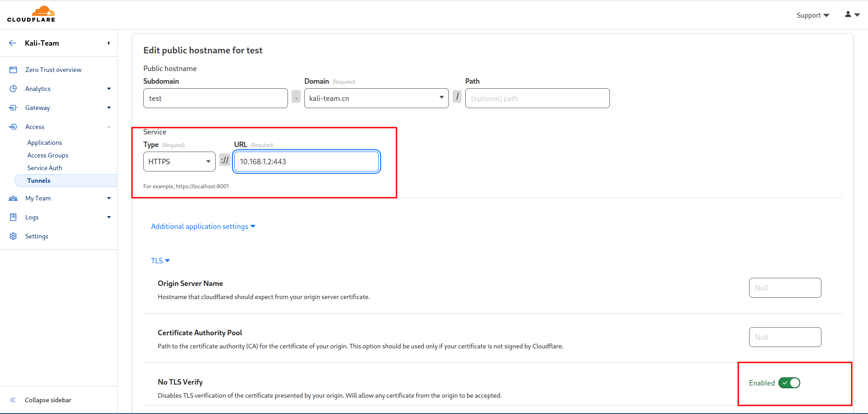
Task: Open the service Type dropdown showing HTTPS
Action: [179, 162]
